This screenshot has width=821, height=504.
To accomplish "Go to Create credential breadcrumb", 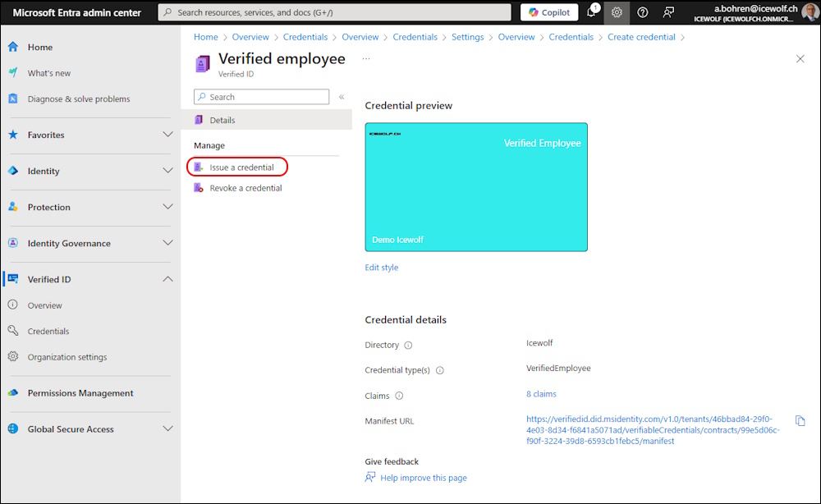I will click(641, 37).
